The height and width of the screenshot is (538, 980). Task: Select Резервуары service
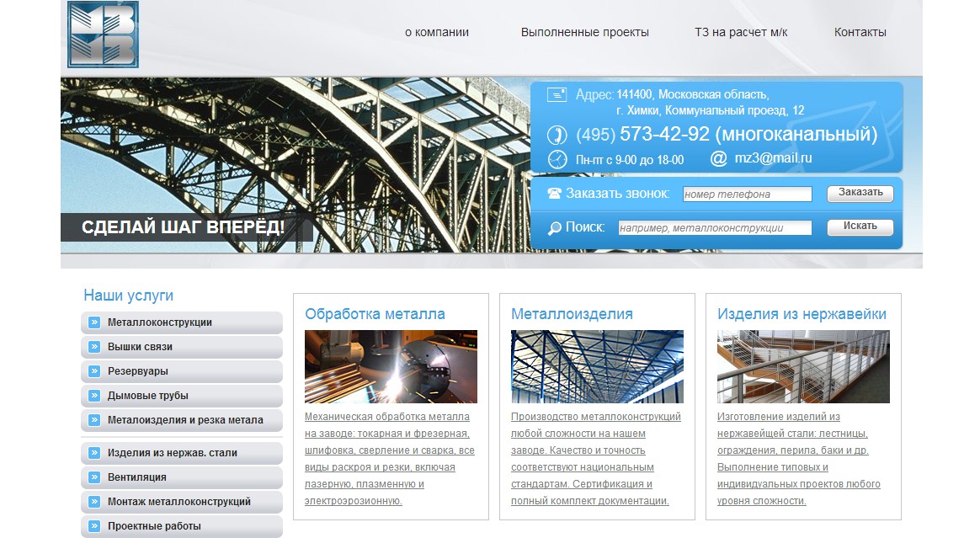[182, 371]
